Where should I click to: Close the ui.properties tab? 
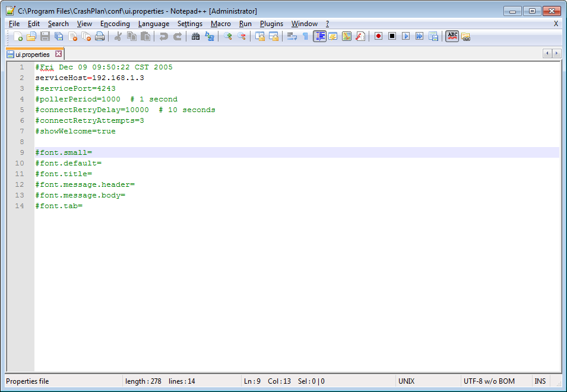point(58,54)
